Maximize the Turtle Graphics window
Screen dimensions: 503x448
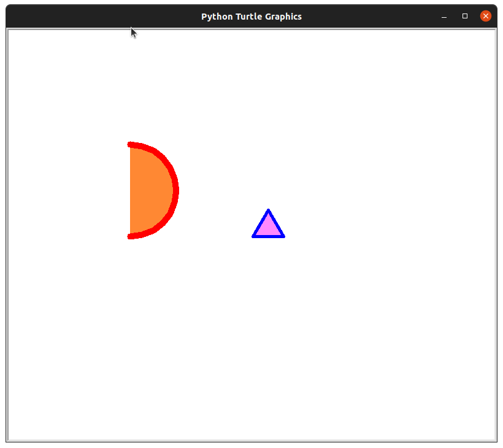point(465,17)
